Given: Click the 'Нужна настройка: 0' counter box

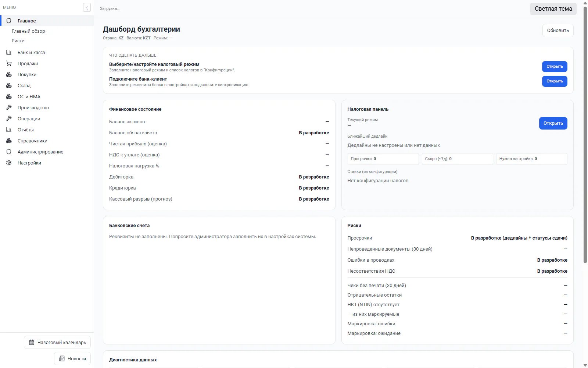Looking at the screenshot, I should 531,159.
